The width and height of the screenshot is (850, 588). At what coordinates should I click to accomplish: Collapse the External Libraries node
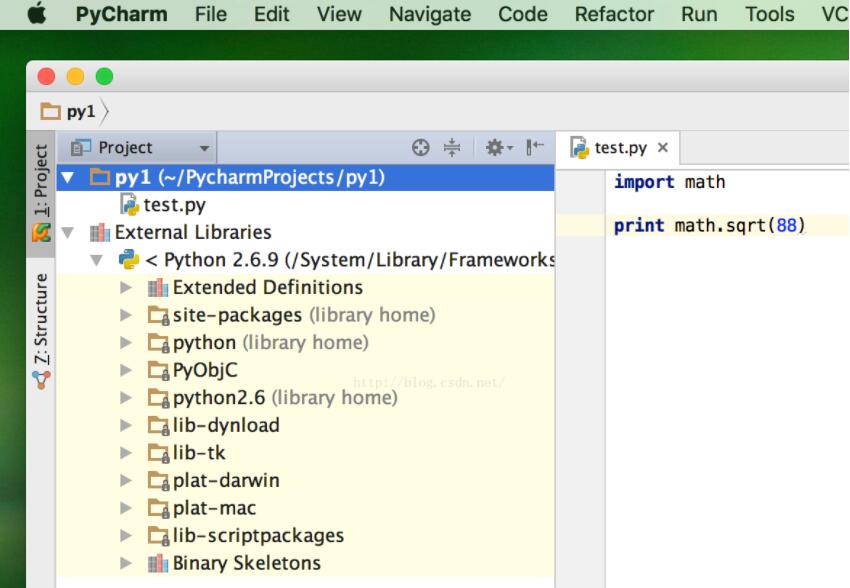(x=68, y=232)
